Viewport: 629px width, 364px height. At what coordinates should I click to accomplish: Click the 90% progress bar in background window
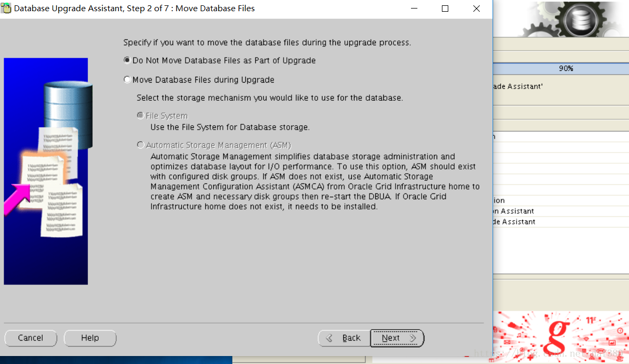[x=561, y=69]
